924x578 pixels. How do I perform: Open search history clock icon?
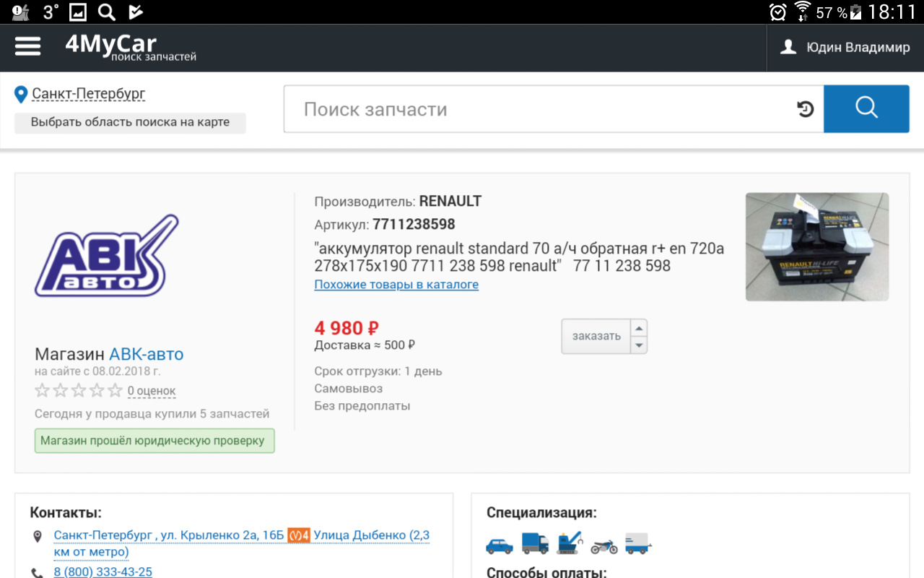[x=806, y=109]
